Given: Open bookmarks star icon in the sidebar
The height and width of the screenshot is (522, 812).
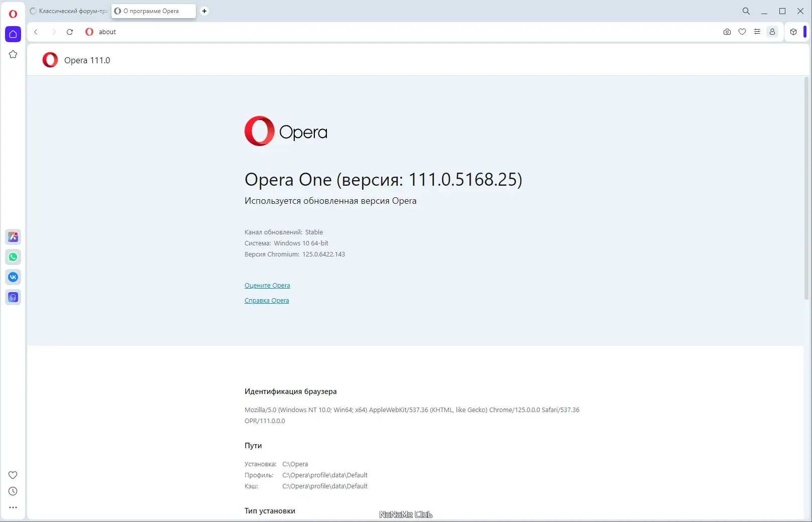Looking at the screenshot, I should pos(13,54).
